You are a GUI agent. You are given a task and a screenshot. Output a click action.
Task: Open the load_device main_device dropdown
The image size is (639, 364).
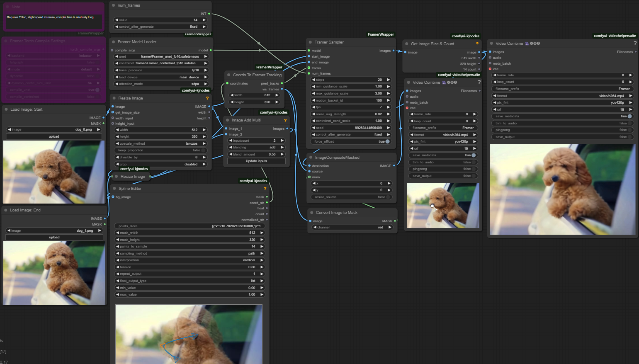click(161, 77)
